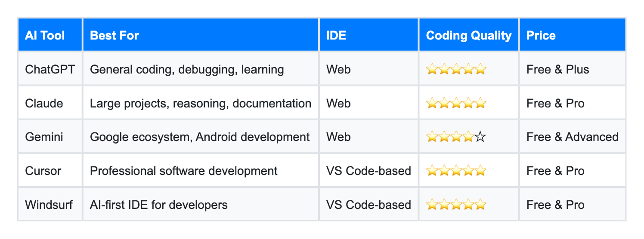
Task: Click the 'AI Tool' column header
Action: click(x=50, y=35)
